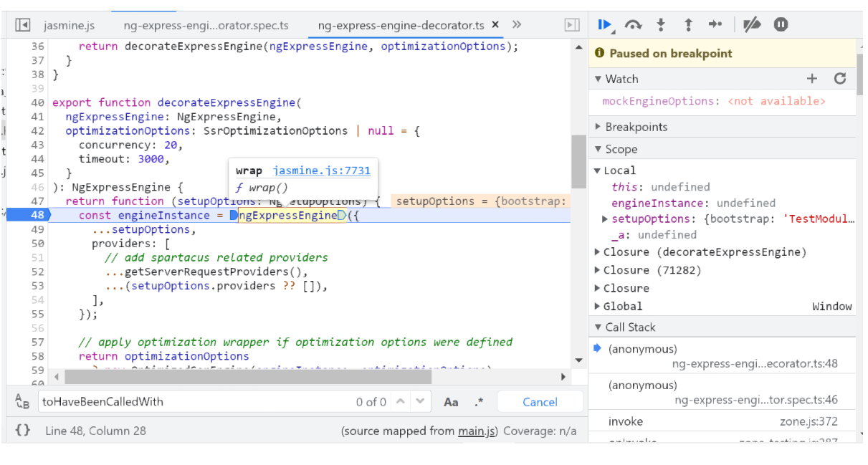Switch to the ng-express-engi...orator.spec.ts tab
This screenshot has height=465, width=868.
click(x=206, y=25)
